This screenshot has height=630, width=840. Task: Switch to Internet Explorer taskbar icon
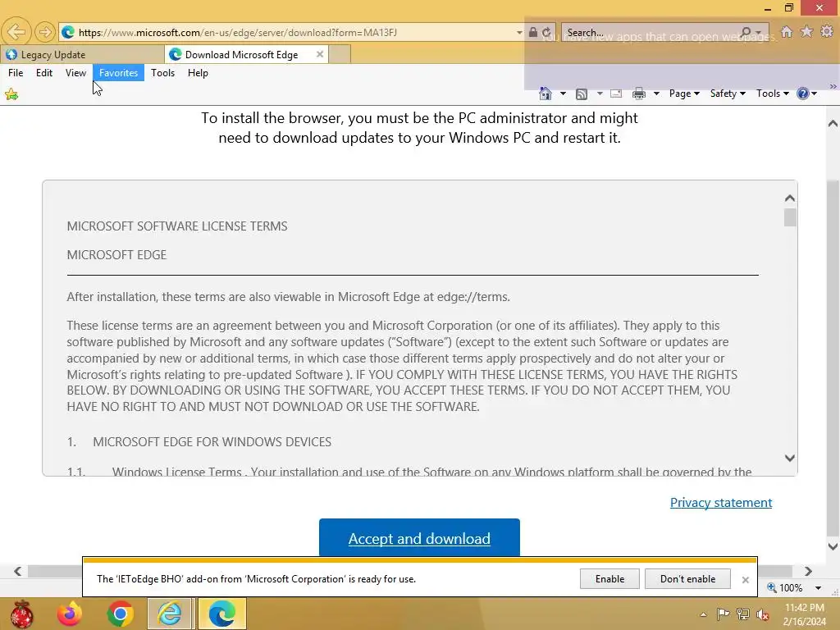pyautogui.click(x=170, y=614)
